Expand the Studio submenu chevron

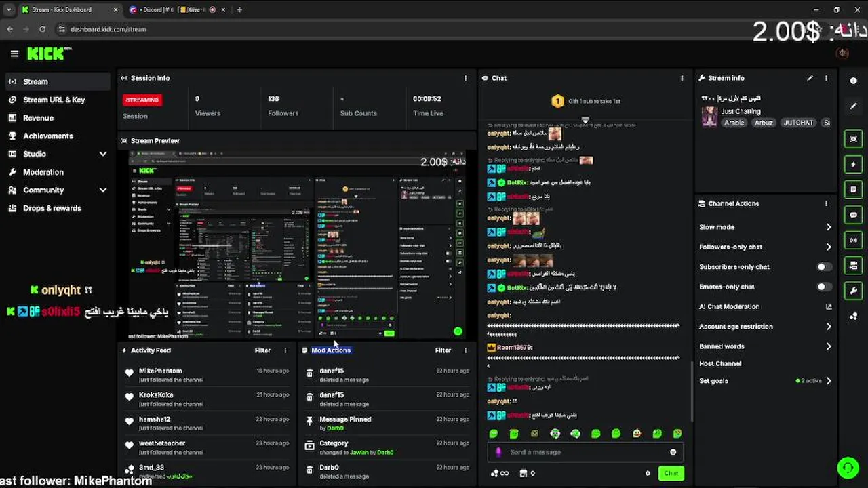103,154
